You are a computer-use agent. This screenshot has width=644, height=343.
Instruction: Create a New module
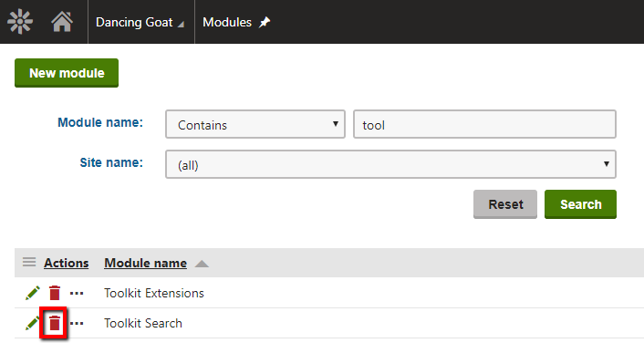click(x=67, y=73)
